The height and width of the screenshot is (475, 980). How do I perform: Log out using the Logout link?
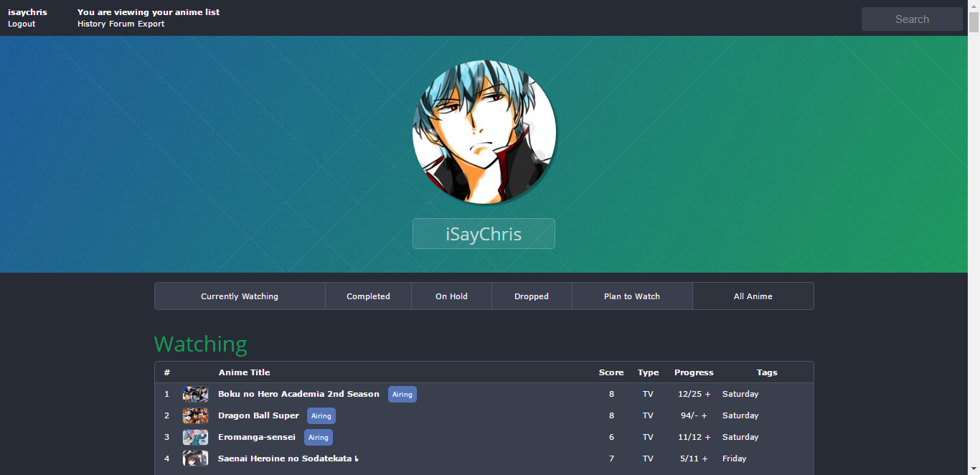click(22, 24)
